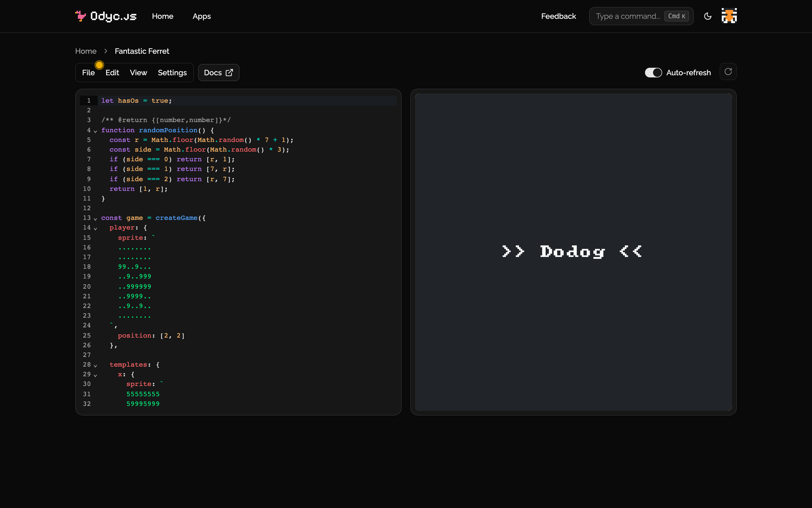Collapse the randomPosition function fold arrow
This screenshot has height=508, width=812.
click(x=95, y=131)
